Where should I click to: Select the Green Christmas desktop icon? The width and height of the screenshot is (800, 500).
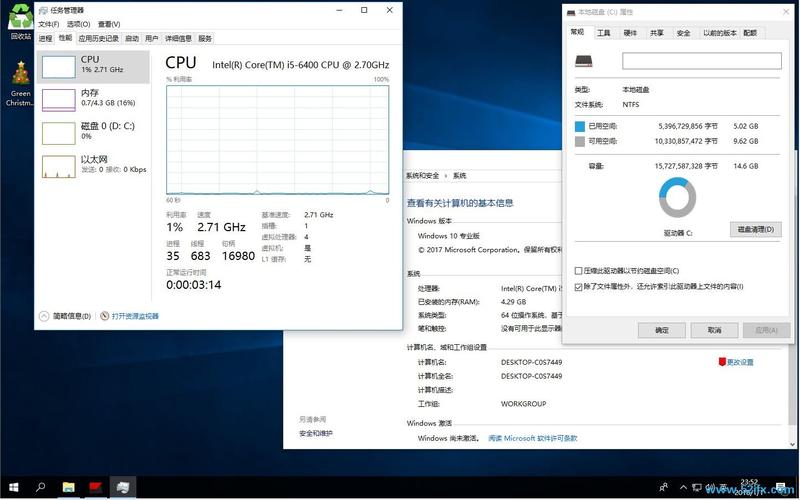pyautogui.click(x=20, y=84)
